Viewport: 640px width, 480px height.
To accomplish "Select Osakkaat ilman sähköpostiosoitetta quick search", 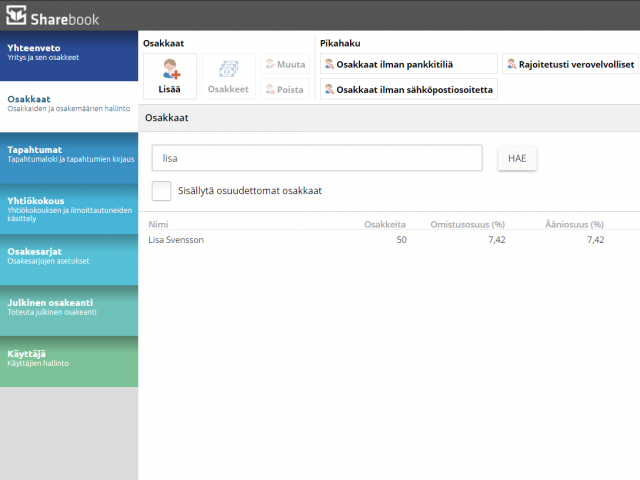I will pos(408,89).
